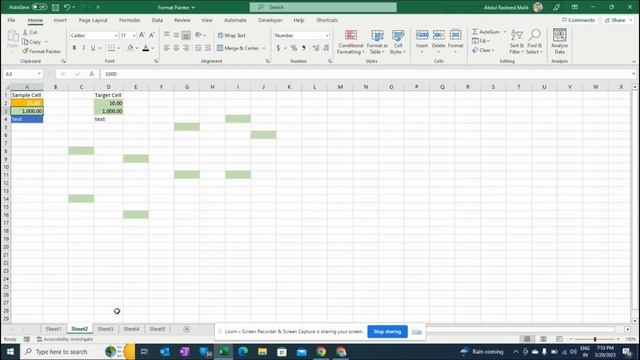The height and width of the screenshot is (360, 640).
Task: Open the font size dropdown
Action: point(134,36)
